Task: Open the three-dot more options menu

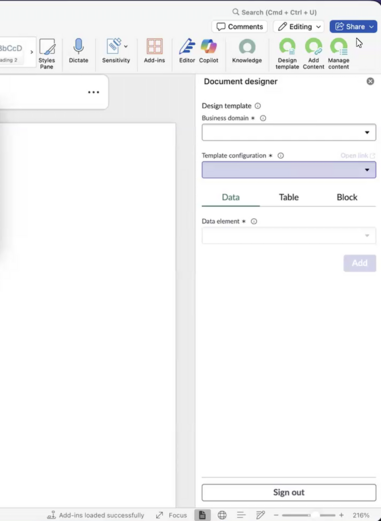Action: coord(93,92)
